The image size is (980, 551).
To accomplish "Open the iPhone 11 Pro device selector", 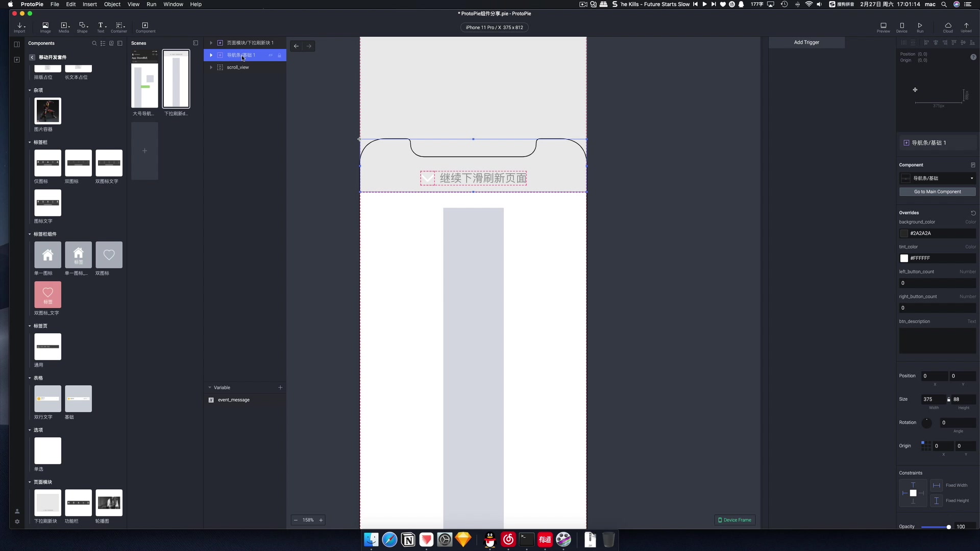I will 494,28.
